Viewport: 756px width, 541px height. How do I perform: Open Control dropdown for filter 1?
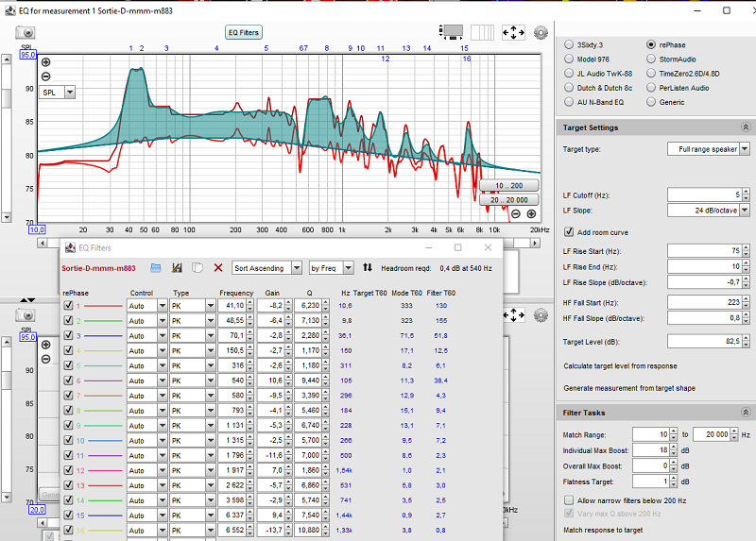pos(162,305)
